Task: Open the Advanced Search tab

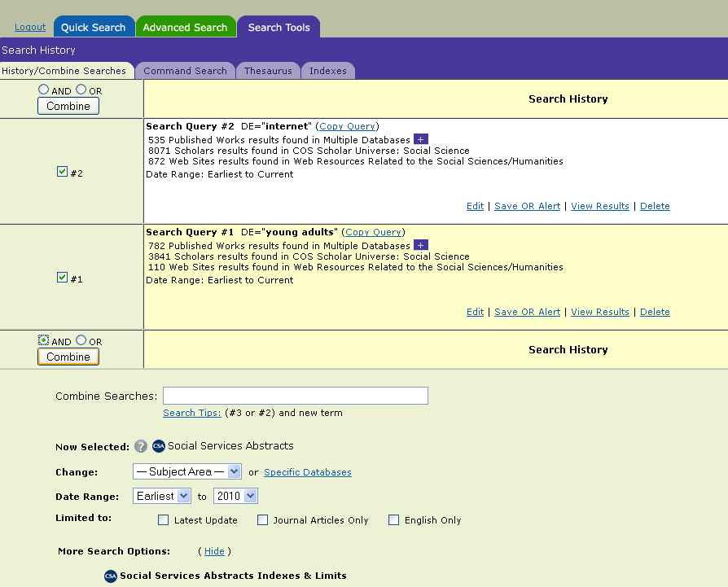Action: click(x=185, y=27)
